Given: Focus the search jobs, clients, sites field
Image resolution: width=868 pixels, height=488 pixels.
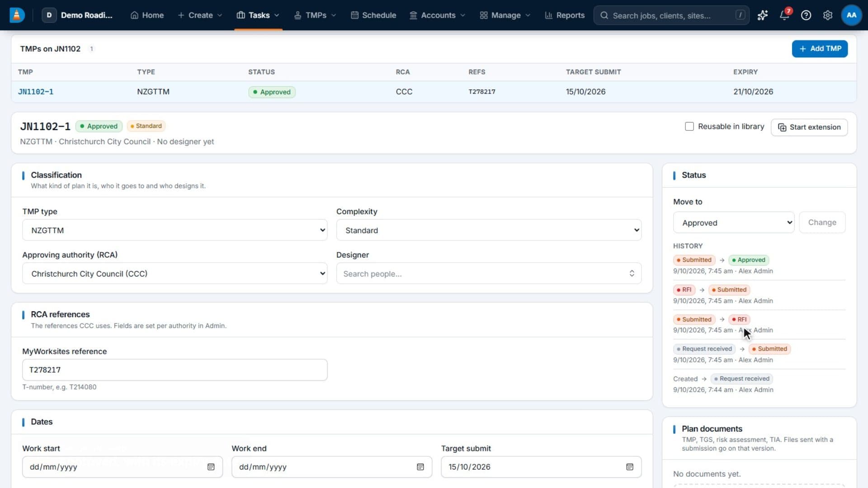Looking at the screenshot, I should tap(671, 15).
